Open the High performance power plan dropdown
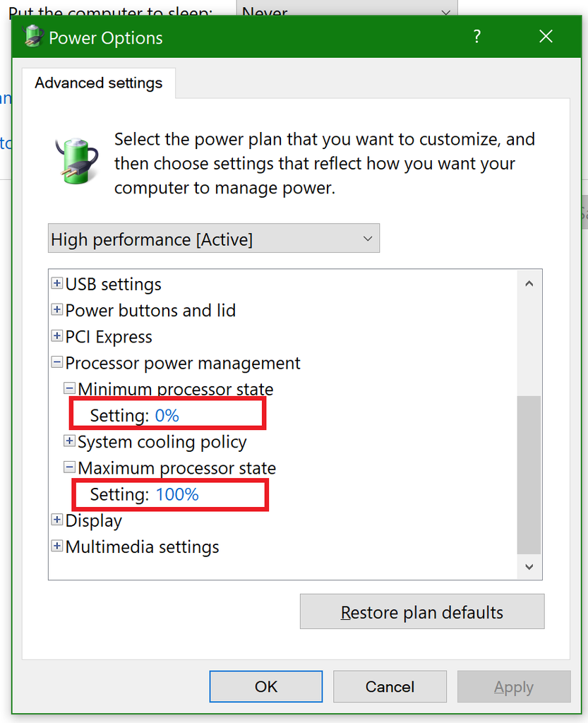 click(x=213, y=239)
